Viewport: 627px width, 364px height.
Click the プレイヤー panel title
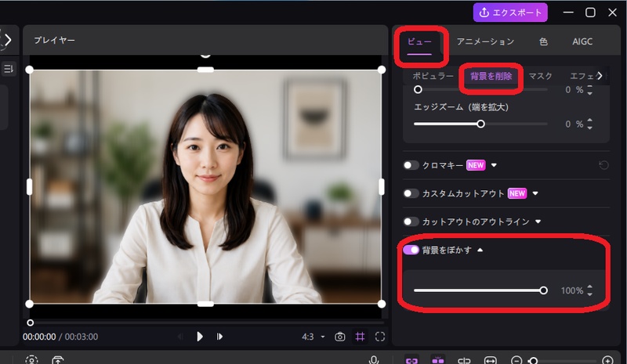pyautogui.click(x=54, y=40)
